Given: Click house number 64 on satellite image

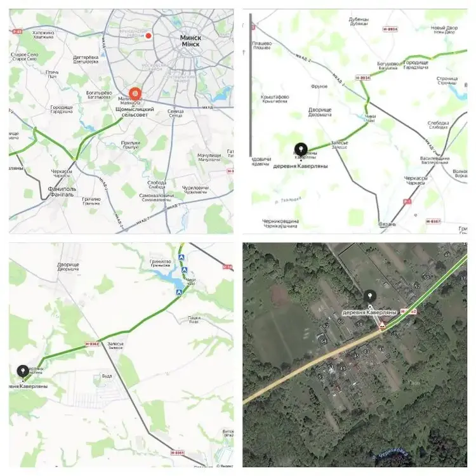Looking at the screenshot, I should (324, 341).
